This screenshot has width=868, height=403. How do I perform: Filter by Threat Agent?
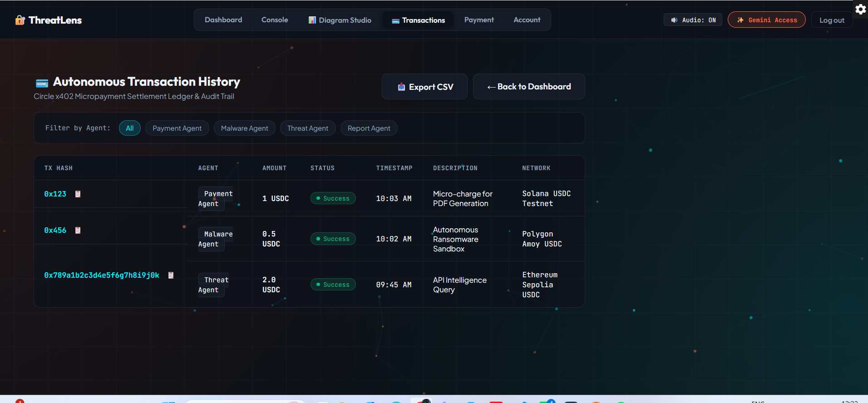pyautogui.click(x=308, y=128)
